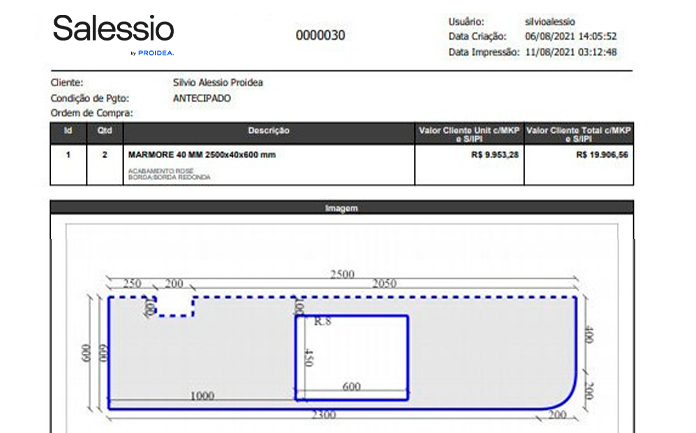The image size is (696, 433).
Task: Click the R 8 radius label in the sink cutout
Action: (x=323, y=322)
